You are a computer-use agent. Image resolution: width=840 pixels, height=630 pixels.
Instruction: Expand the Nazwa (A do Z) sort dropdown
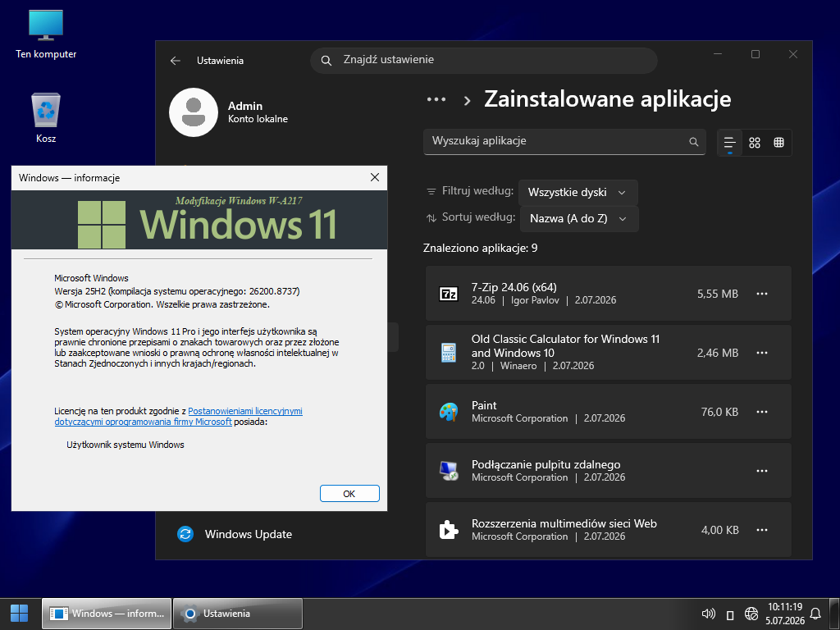pos(579,218)
